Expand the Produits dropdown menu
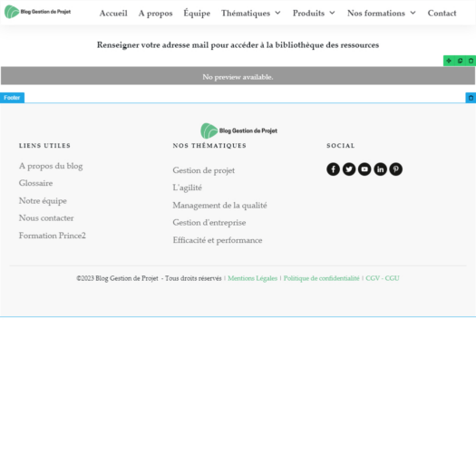The image size is (476, 453). (x=314, y=13)
